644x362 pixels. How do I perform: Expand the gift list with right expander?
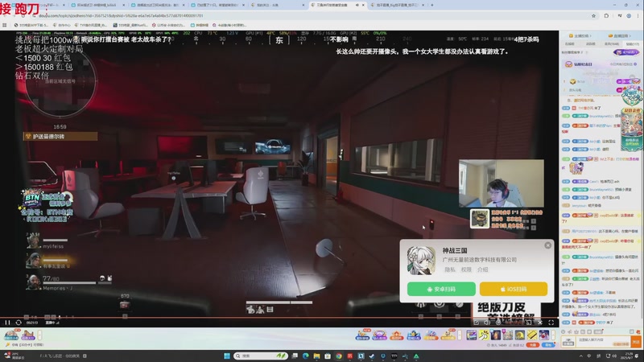pyautogui.click(x=553, y=335)
